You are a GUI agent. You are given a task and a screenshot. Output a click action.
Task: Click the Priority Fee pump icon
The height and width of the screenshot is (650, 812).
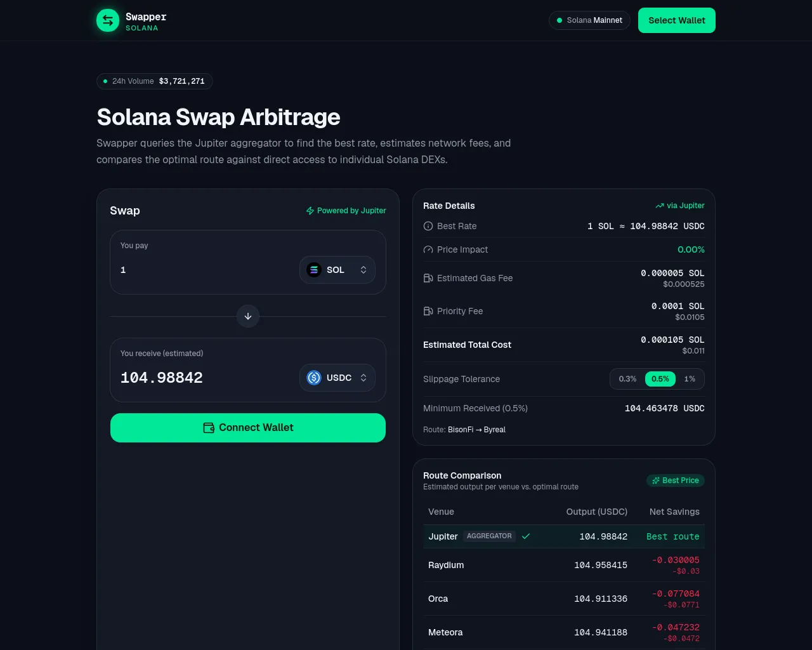[428, 311]
